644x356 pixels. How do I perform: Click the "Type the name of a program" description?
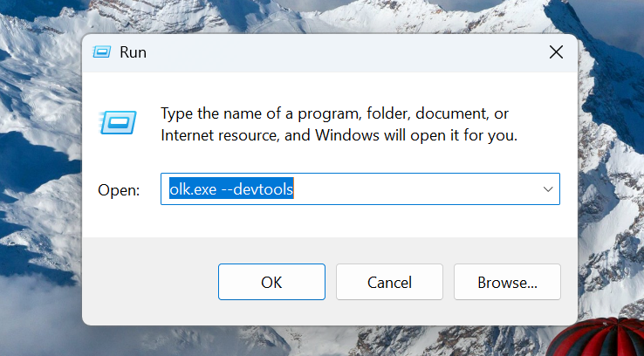pos(339,125)
